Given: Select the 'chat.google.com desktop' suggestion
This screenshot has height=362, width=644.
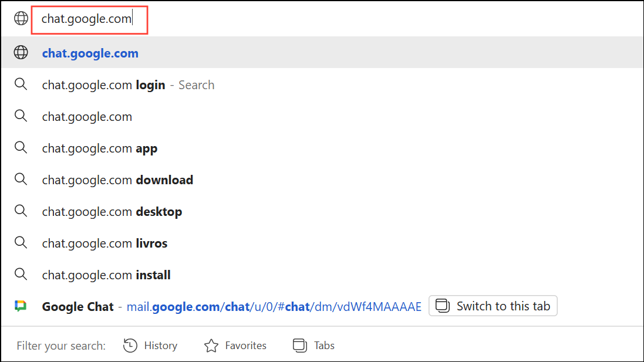Looking at the screenshot, I should click(322, 211).
